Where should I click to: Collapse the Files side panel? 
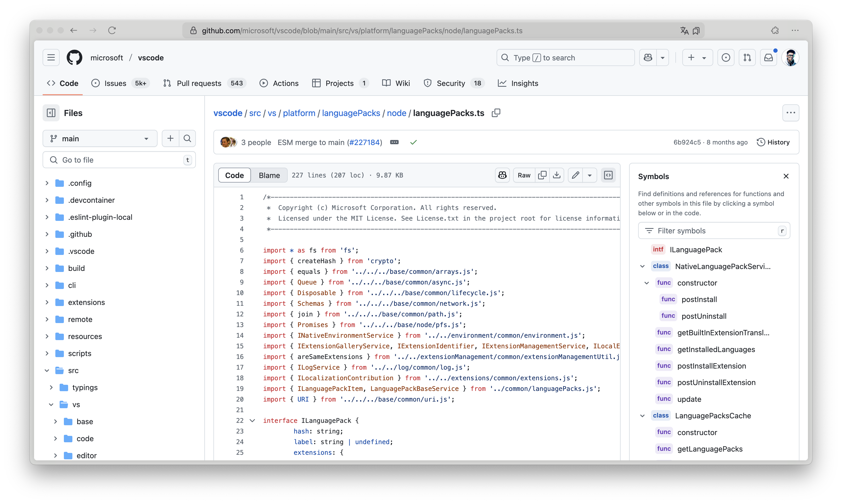[x=51, y=113]
